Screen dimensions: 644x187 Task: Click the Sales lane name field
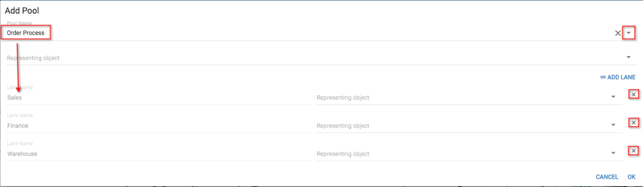[x=159, y=97]
